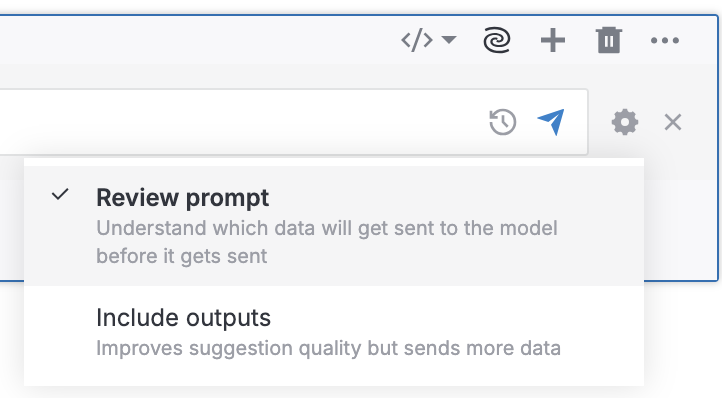Uncheck the Review prompt checkmark
Viewport: 722px width, 398px height.
click(60, 194)
